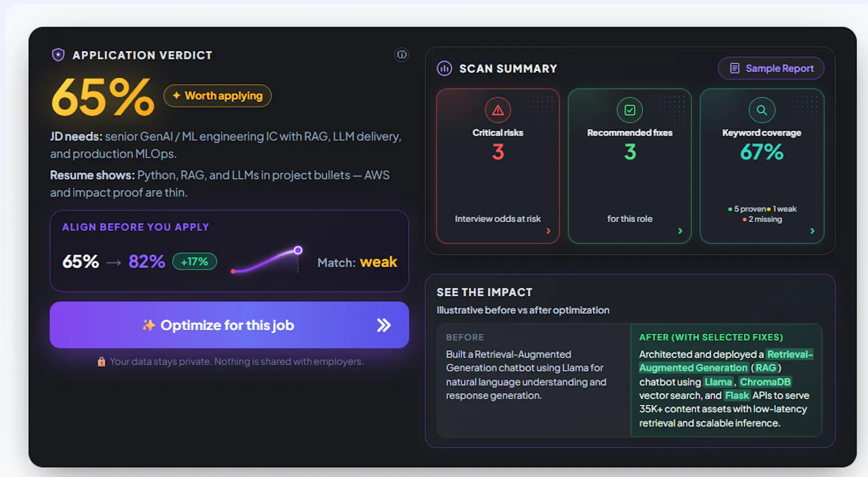This screenshot has width=868, height=477.
Task: Click the 67% keyword coverage value
Action: click(x=762, y=152)
